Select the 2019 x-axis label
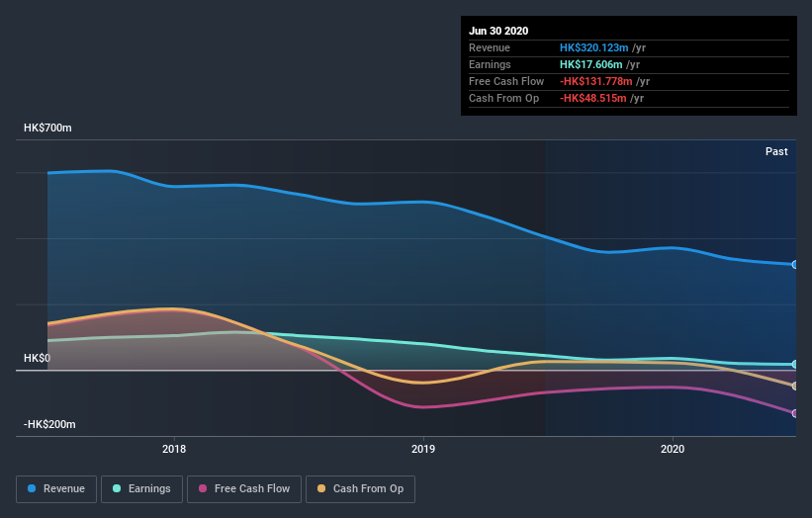812x518 pixels. click(423, 449)
